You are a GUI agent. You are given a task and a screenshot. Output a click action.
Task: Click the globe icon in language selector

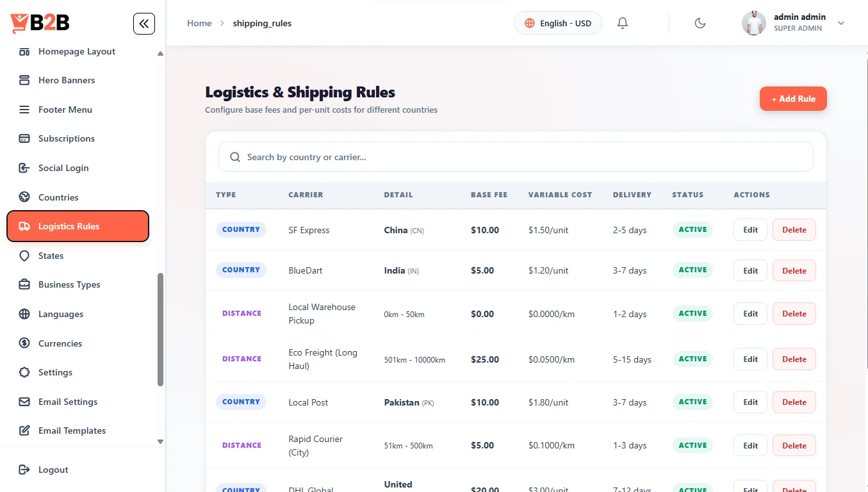point(530,23)
